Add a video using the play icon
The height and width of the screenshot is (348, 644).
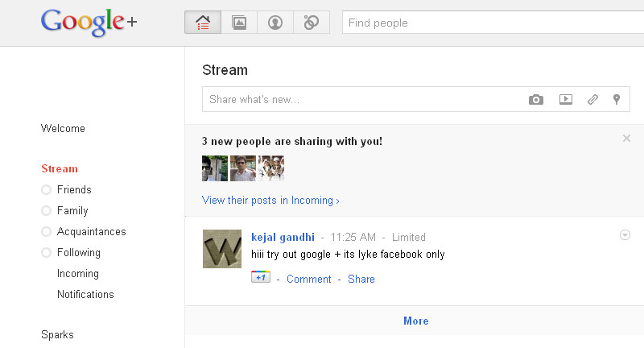566,99
